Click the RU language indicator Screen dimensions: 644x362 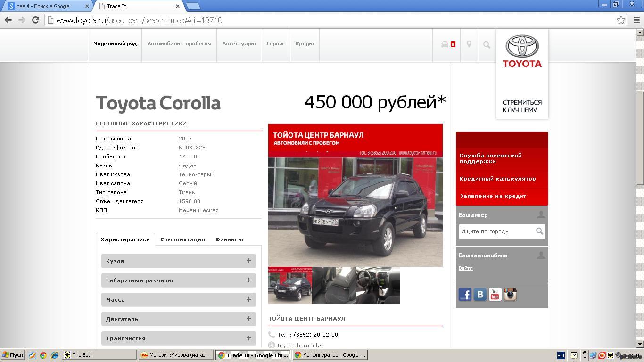point(561,355)
